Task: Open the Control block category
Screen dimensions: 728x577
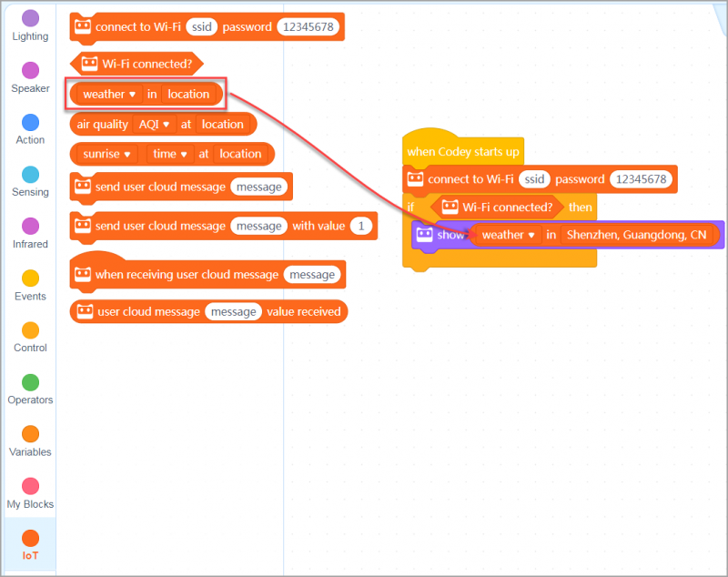Action: point(30,338)
